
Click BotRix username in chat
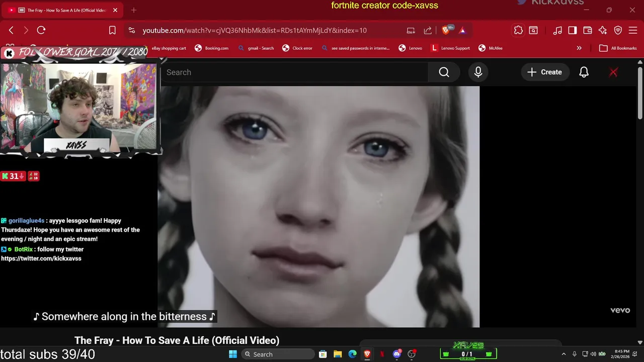click(x=24, y=249)
